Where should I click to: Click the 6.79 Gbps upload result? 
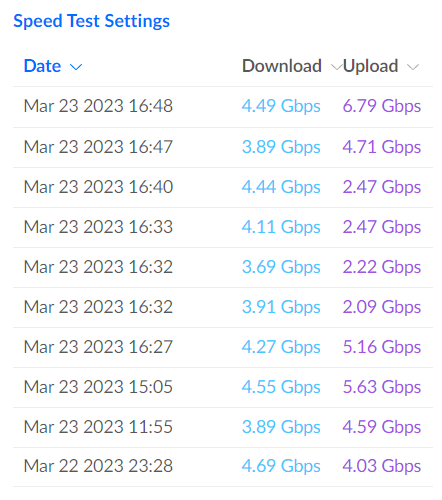(x=382, y=107)
